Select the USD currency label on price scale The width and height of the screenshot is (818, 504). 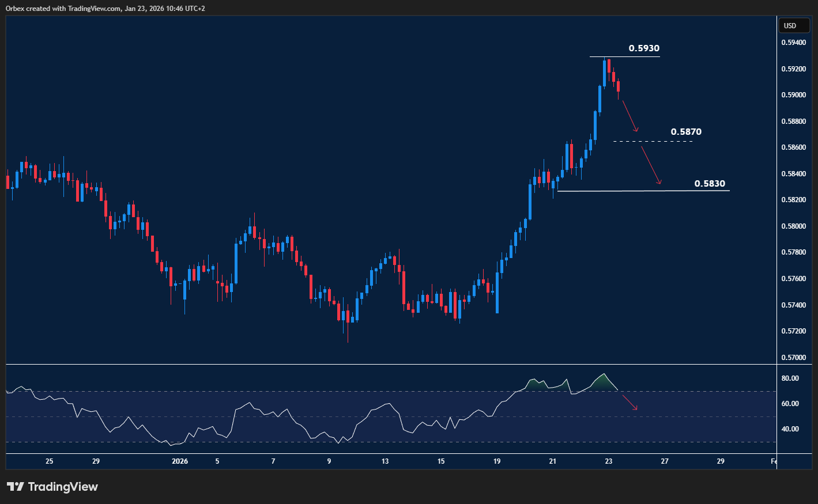[794, 25]
